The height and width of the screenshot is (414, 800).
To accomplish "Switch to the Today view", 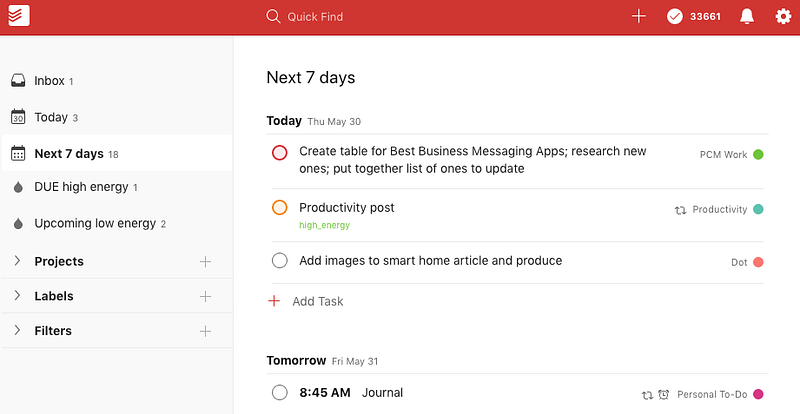I will [50, 117].
